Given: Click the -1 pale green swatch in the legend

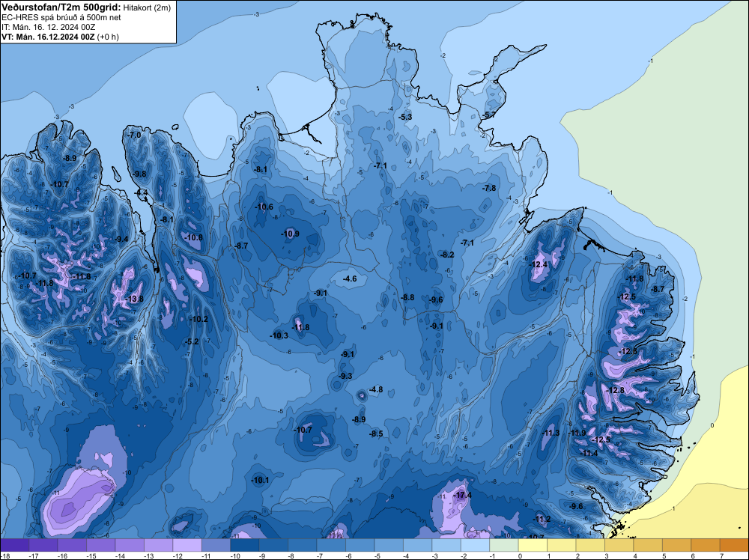Looking at the screenshot, I should point(504,545).
